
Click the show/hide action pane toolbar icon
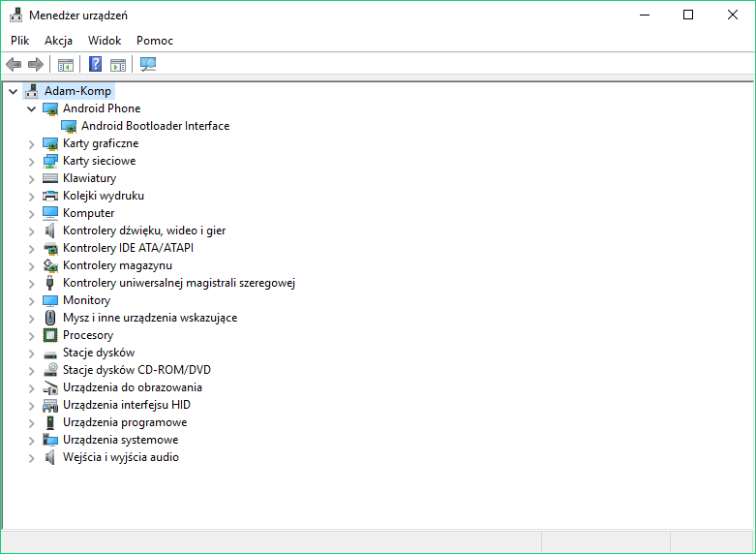point(118,65)
